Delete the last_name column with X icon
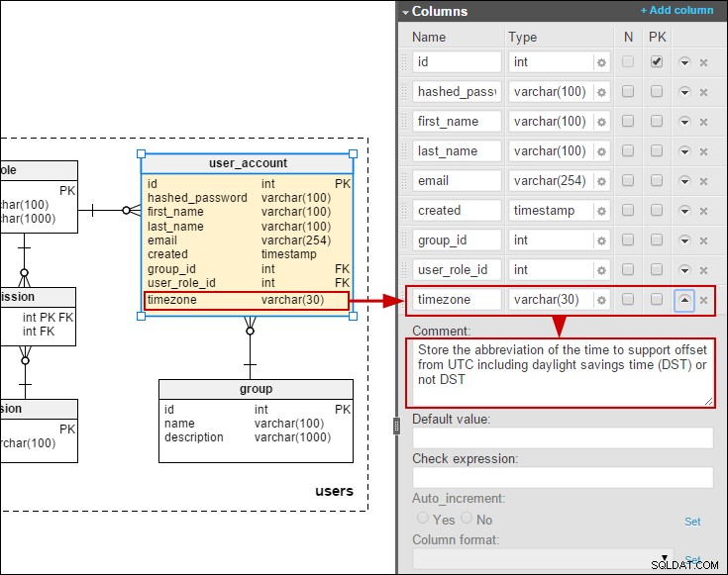Viewport: 728px width, 575px height. (x=703, y=151)
